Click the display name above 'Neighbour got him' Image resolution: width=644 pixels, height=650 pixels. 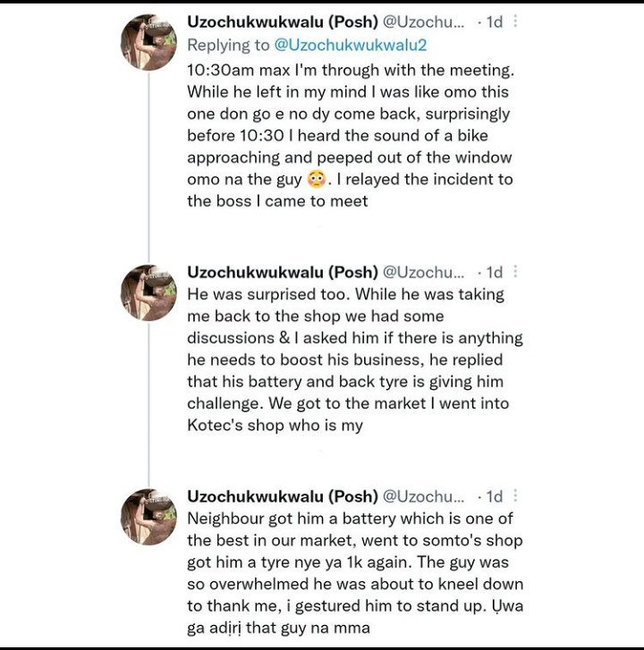pyautogui.click(x=281, y=496)
